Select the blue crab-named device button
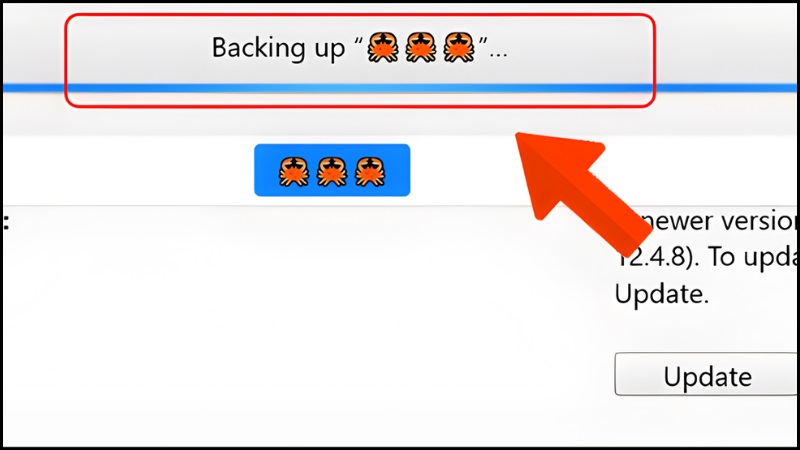Viewport: 800px width, 450px height. pos(332,170)
